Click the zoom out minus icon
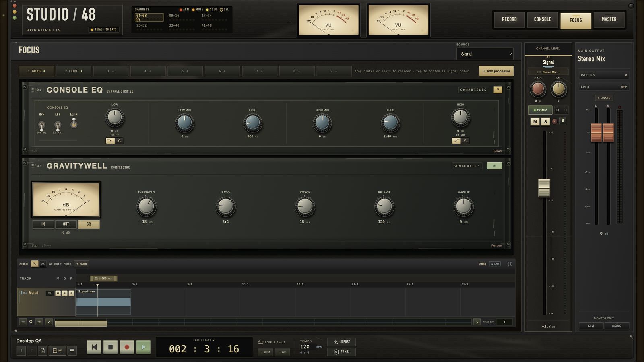644x362 pixels. (23, 322)
